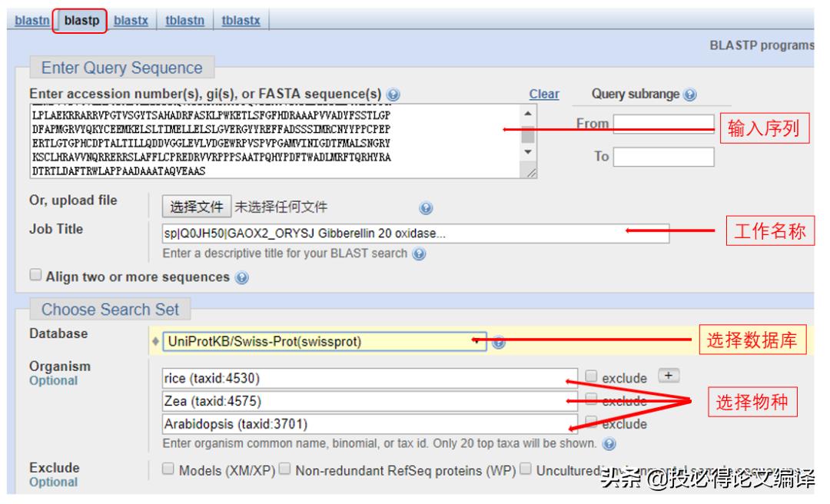Switch to tblastn tab
This screenshot has width=830, height=504.
point(184,21)
